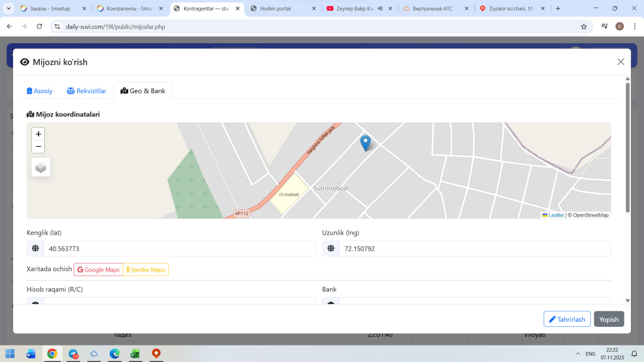Viewport: 644px width, 362px height.
Task: Open the taskbar clock and calendar
Action: click(612, 353)
